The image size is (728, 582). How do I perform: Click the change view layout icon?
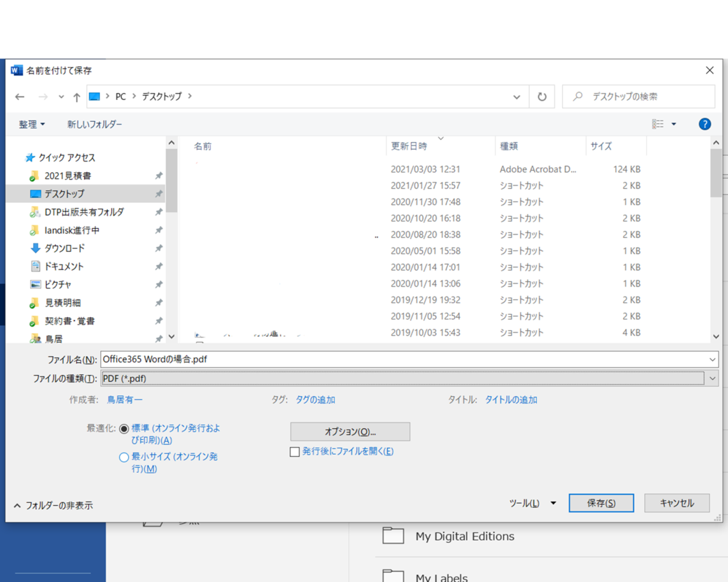click(x=658, y=124)
